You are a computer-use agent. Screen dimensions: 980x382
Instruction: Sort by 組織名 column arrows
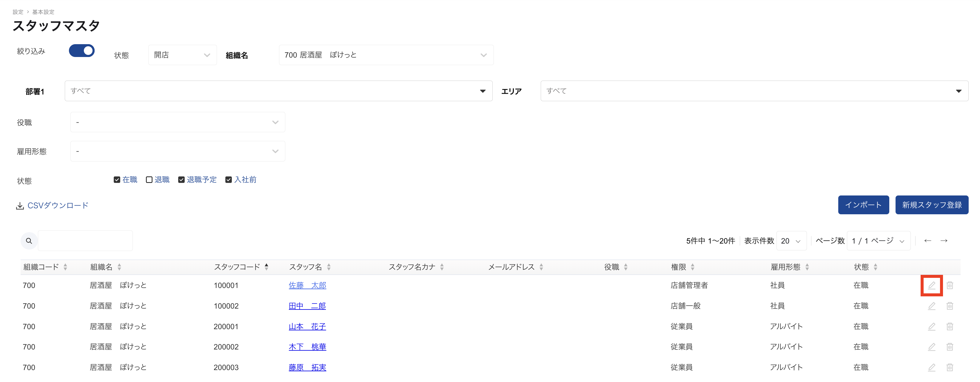(119, 267)
